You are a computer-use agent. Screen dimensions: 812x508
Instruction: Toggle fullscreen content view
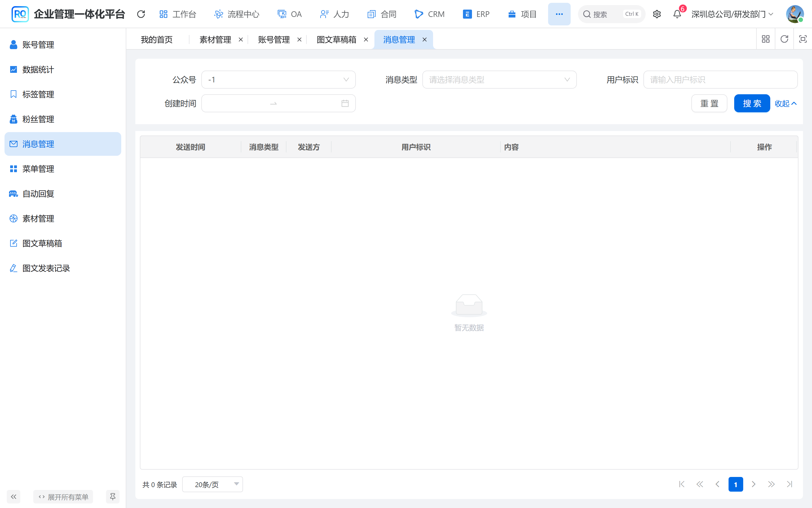click(803, 39)
